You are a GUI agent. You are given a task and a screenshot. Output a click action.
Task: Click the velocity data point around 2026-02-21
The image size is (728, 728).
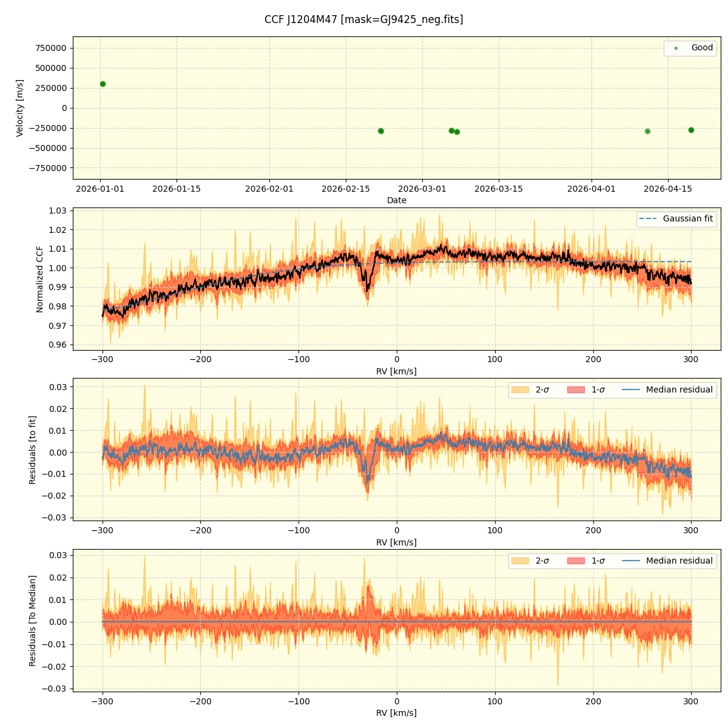(x=381, y=131)
